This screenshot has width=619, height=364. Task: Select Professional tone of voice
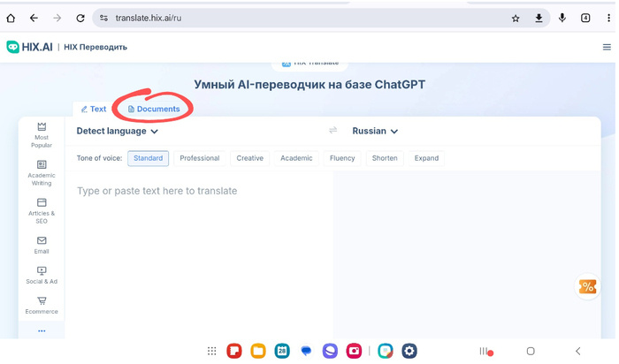coord(199,158)
